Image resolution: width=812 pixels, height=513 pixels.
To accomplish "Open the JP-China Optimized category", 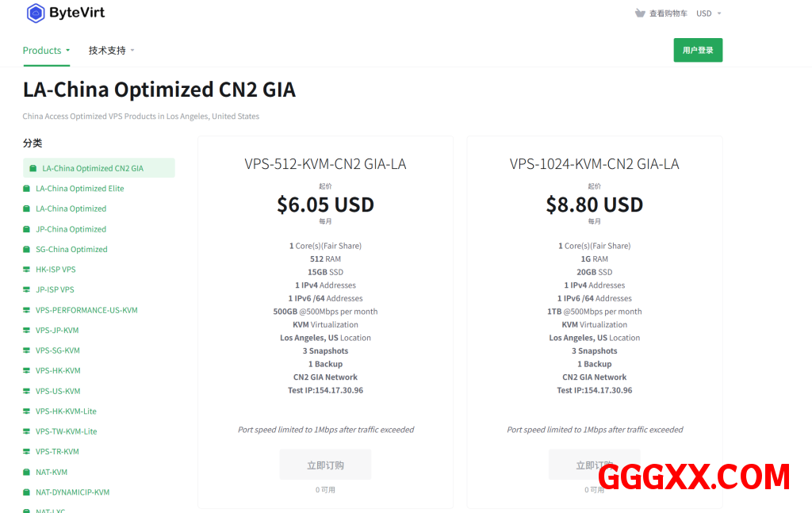I will click(71, 229).
